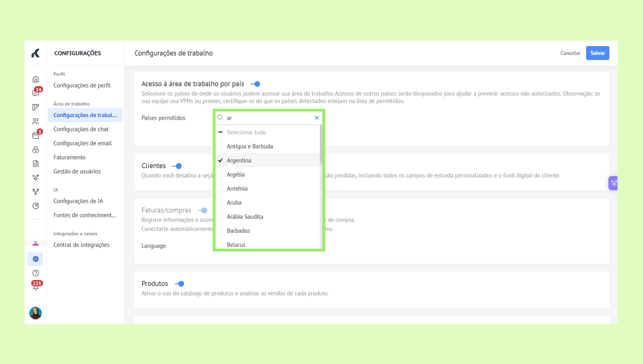This screenshot has width=643, height=364.
Task: Check the Selecionar tudo checkbox
Action: point(220,132)
